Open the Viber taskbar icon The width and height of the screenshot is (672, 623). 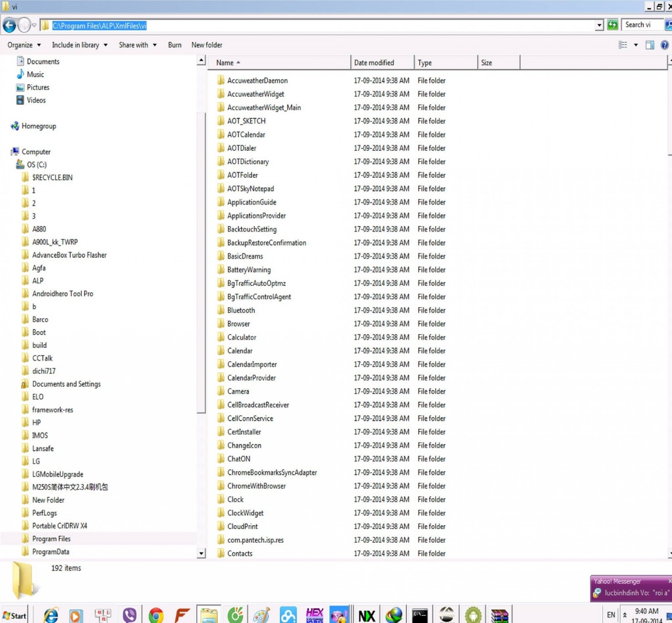(130, 615)
